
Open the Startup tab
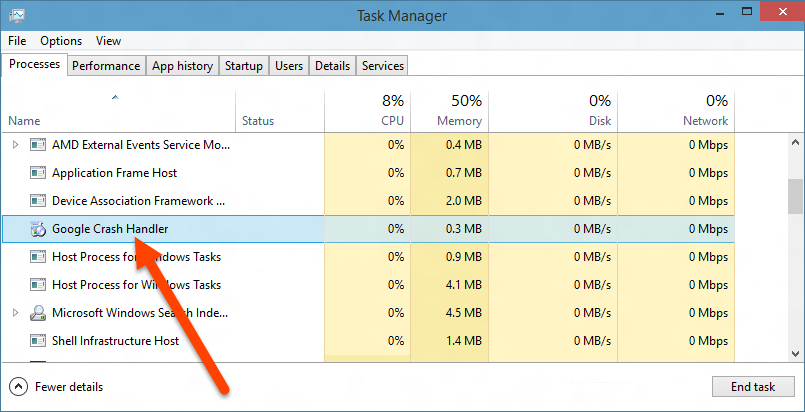[244, 66]
